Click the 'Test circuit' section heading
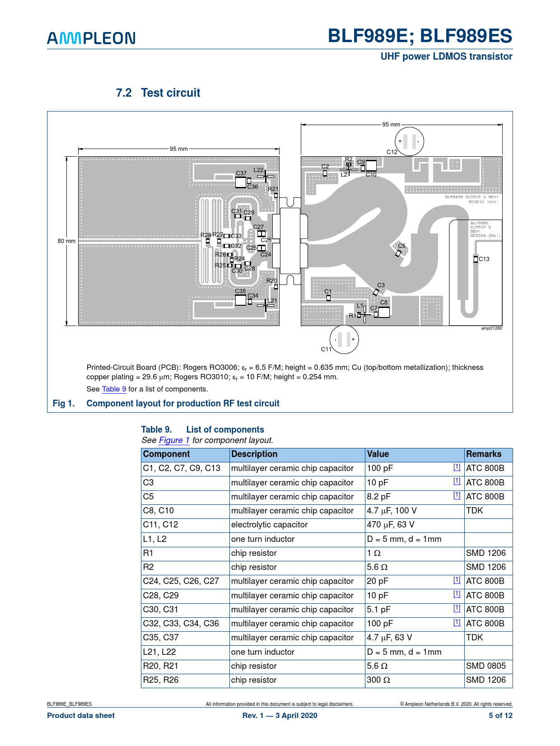Image resolution: width=560 pixels, height=746 pixels. [x=170, y=93]
